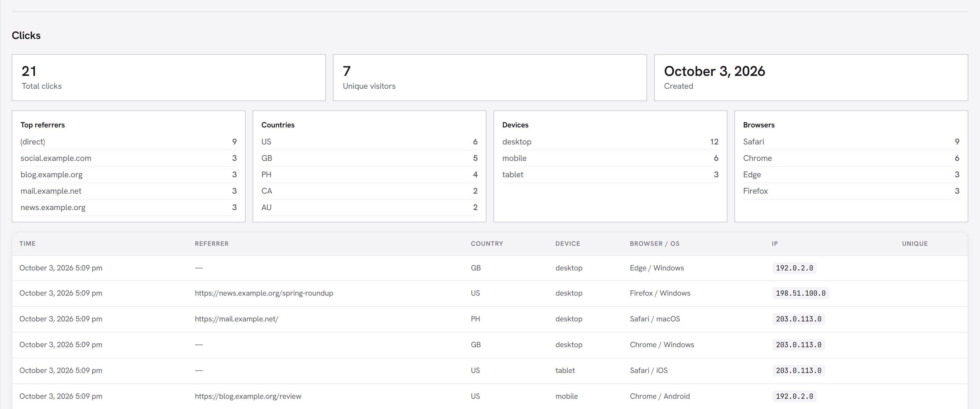The height and width of the screenshot is (409, 980).
Task: Select the PH row in Countries
Action: click(x=369, y=174)
